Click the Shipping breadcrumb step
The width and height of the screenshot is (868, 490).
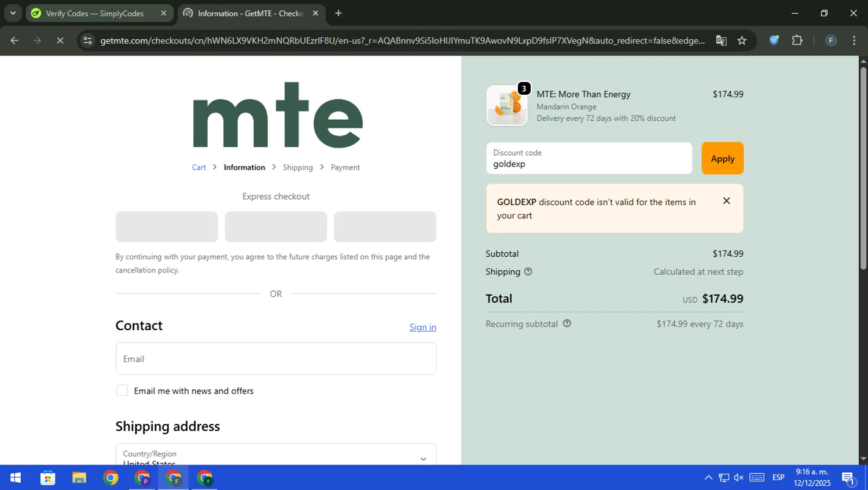coord(297,167)
